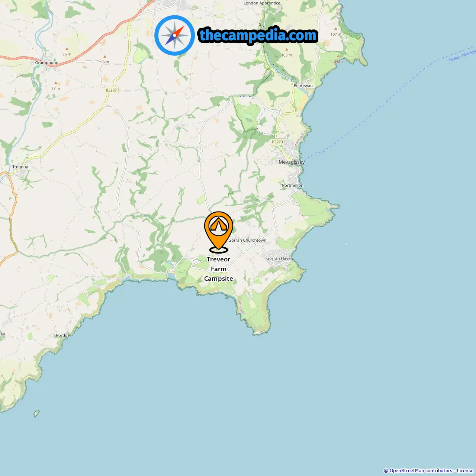Click the B3287 road shield
This screenshot has height=476, width=476.
tap(111, 90)
